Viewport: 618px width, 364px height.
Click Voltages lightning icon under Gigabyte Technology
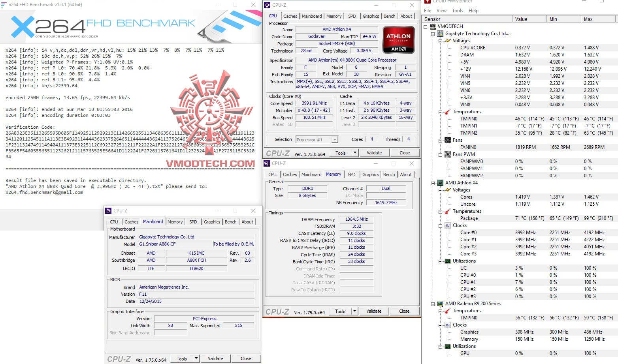click(x=448, y=41)
